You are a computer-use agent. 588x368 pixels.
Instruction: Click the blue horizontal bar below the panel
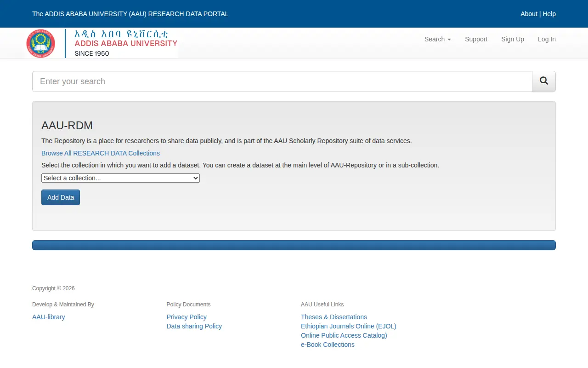(x=294, y=245)
